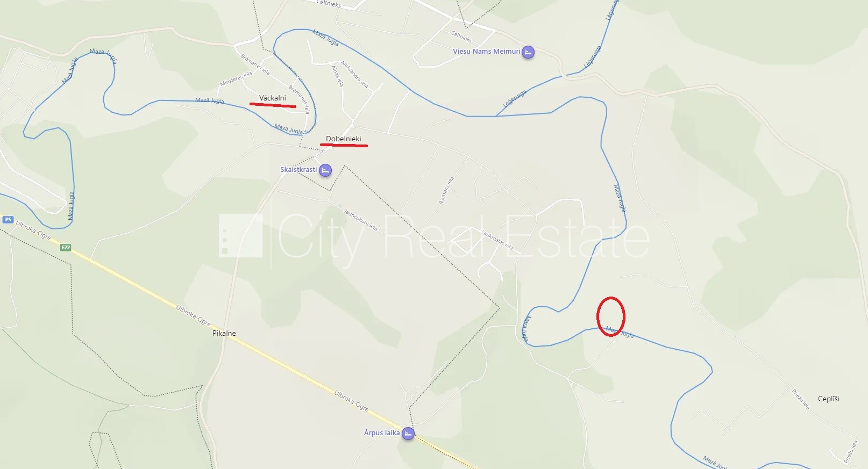Select the Dobelnieki place label
The height and width of the screenshot is (469, 868).
point(344,139)
